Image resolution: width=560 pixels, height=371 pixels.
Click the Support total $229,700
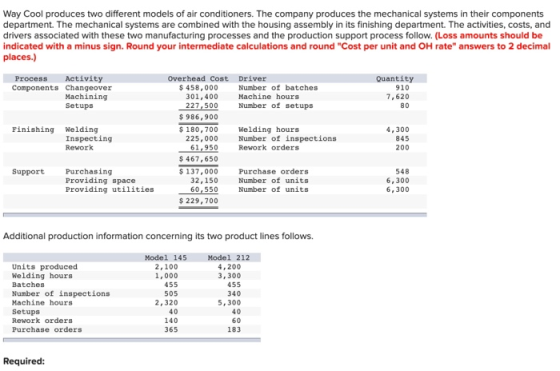(x=199, y=201)
